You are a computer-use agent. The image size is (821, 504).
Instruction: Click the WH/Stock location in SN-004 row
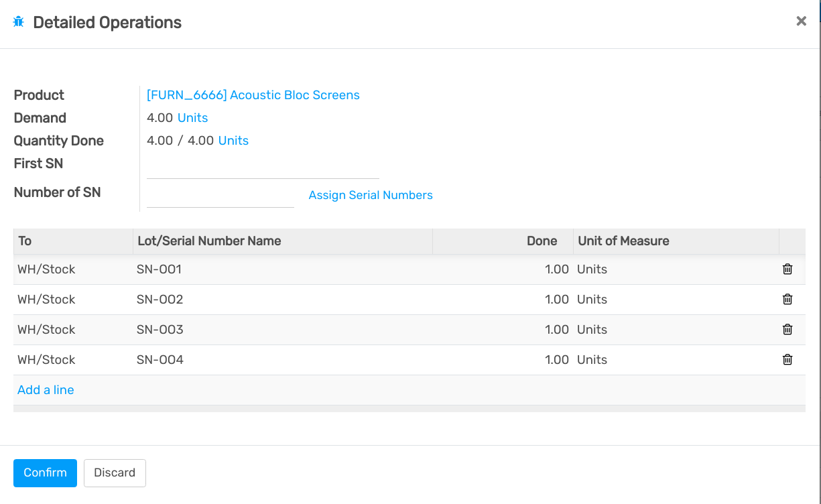[46, 360]
